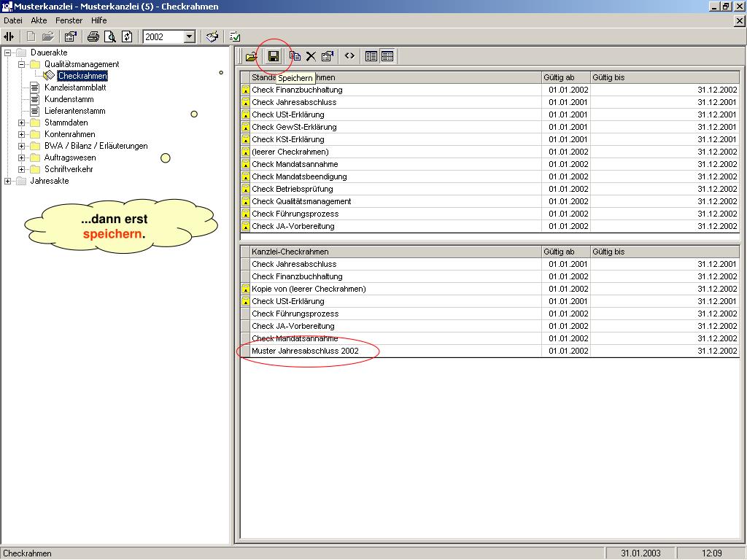Open properties icon in the Checkrahmen toolbar
Viewport: 747px width, 560px height.
tap(328, 56)
